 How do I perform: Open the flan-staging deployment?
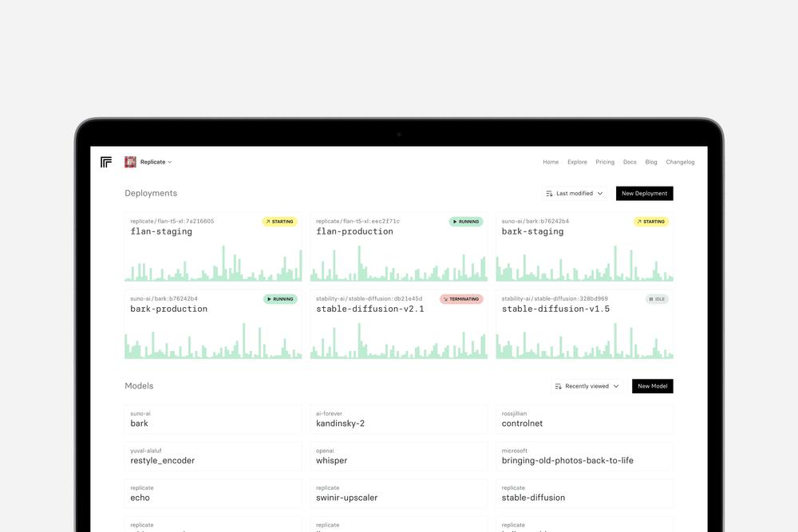(x=213, y=247)
